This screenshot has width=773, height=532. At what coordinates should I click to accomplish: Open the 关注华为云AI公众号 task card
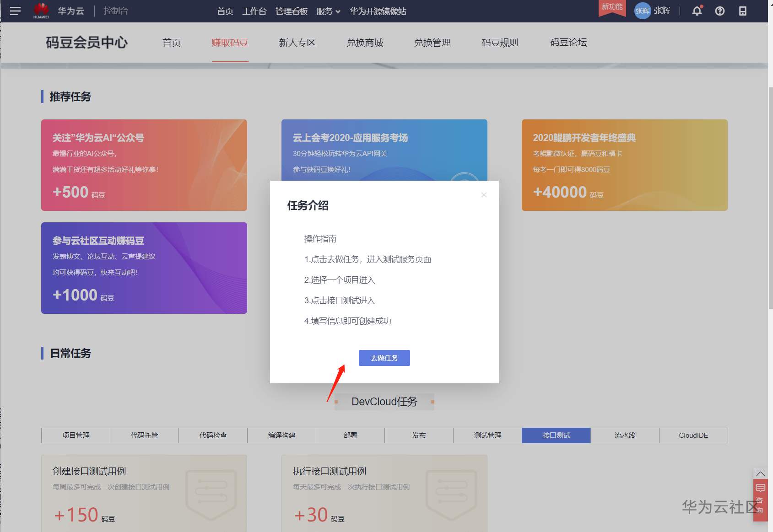point(144,165)
